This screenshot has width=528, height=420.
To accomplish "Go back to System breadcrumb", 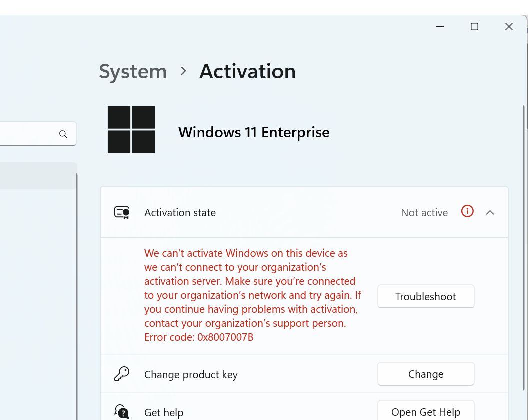I will click(x=133, y=72).
